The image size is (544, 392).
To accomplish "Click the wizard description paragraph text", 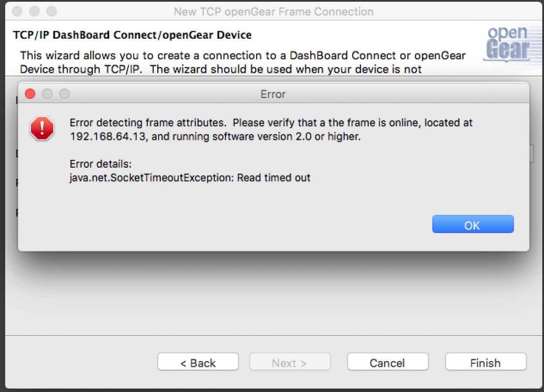I will pyautogui.click(x=243, y=62).
